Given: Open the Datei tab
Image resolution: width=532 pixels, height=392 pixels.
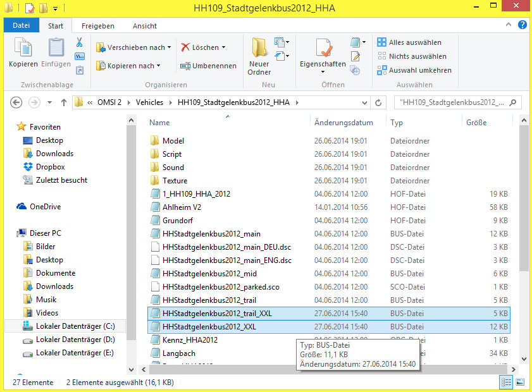Looking at the screenshot, I should 21,25.
